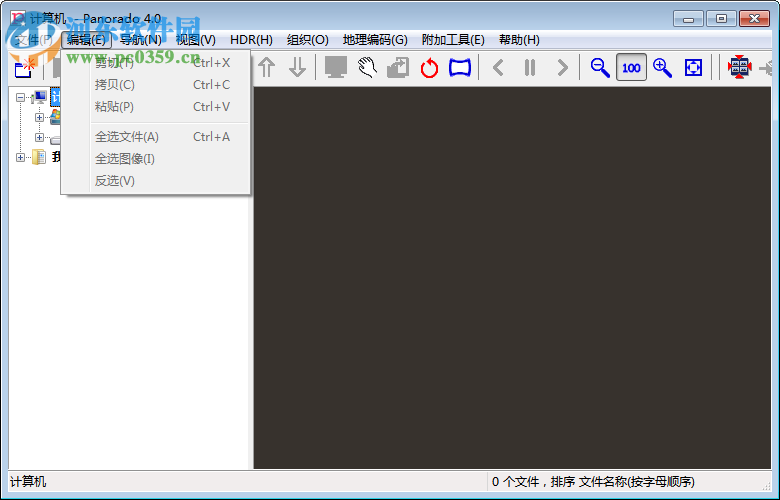
Task: Click the up arrow toolbar icon
Action: 267,68
